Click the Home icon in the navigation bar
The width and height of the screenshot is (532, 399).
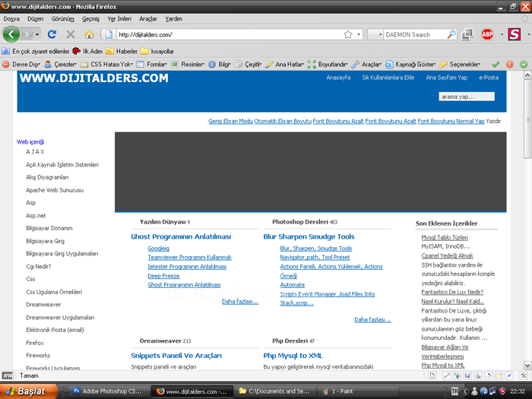[89, 34]
